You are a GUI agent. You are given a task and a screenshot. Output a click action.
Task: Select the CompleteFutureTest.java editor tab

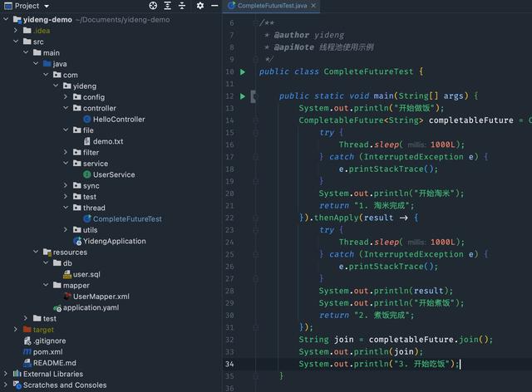272,6
